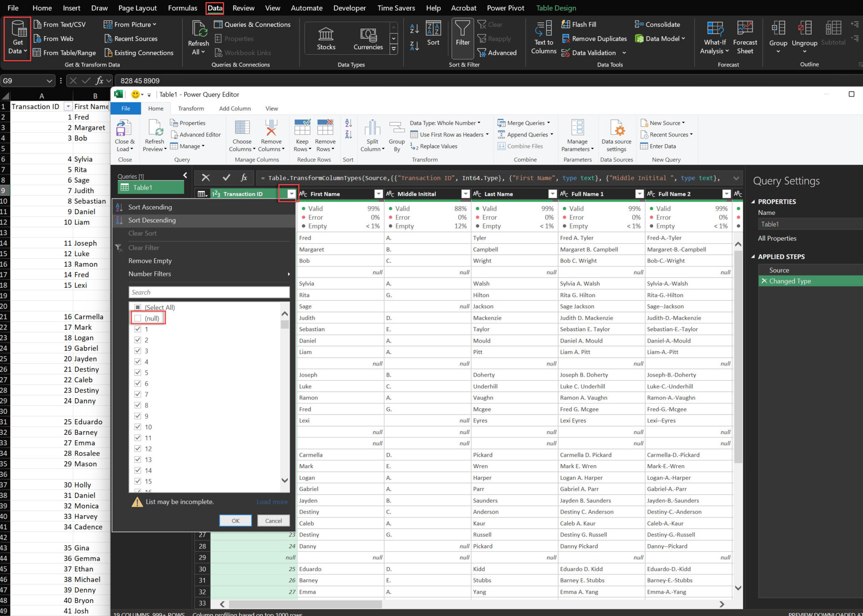Click the Load more link

272,501
